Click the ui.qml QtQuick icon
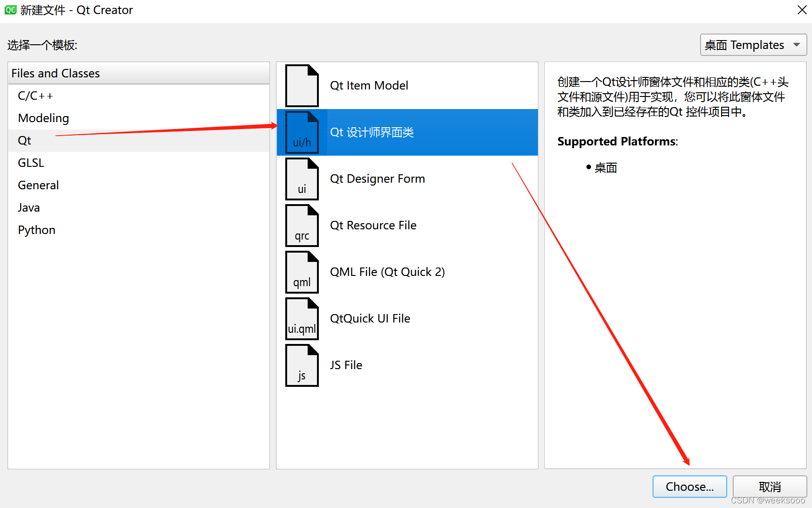Viewport: 812px width, 508px height. click(302, 319)
